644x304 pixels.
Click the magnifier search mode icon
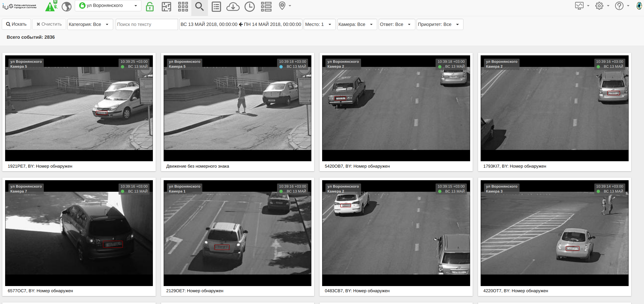tap(199, 6)
